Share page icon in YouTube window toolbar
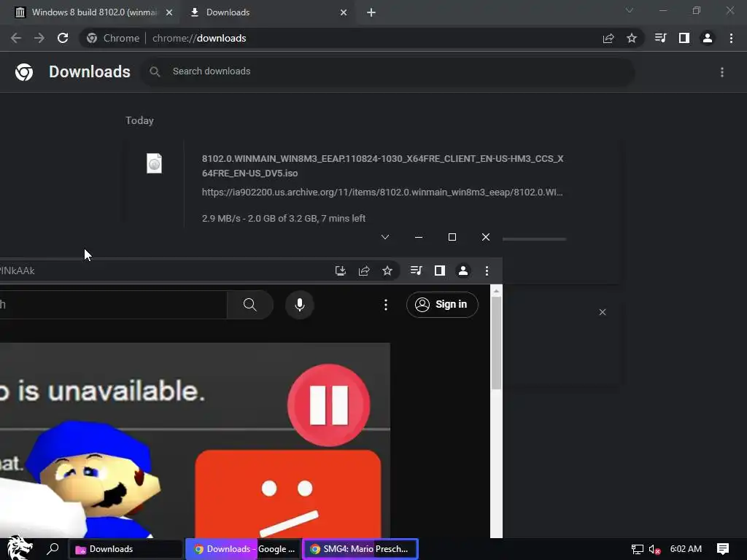Image resolution: width=747 pixels, height=560 pixels. [364, 271]
